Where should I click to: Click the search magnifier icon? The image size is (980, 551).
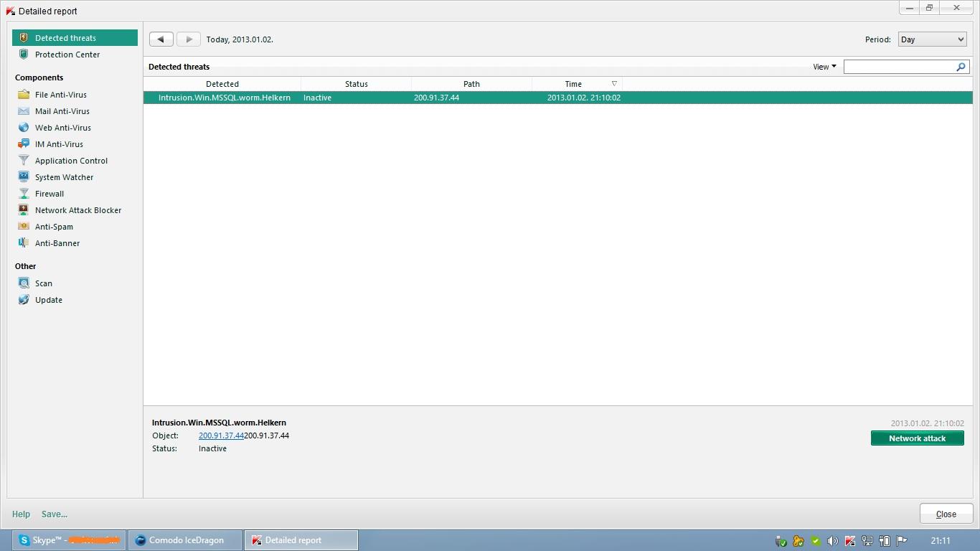pyautogui.click(x=961, y=67)
